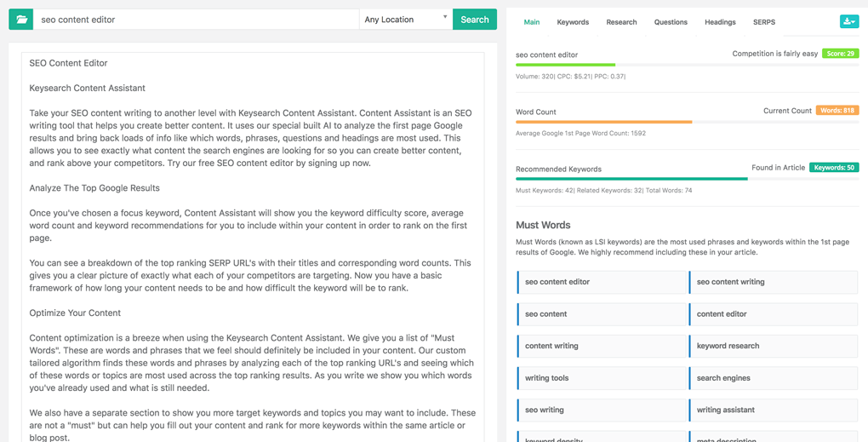Click the 'SEO Content Editor' title line
The height and width of the screenshot is (442, 868).
(69, 63)
